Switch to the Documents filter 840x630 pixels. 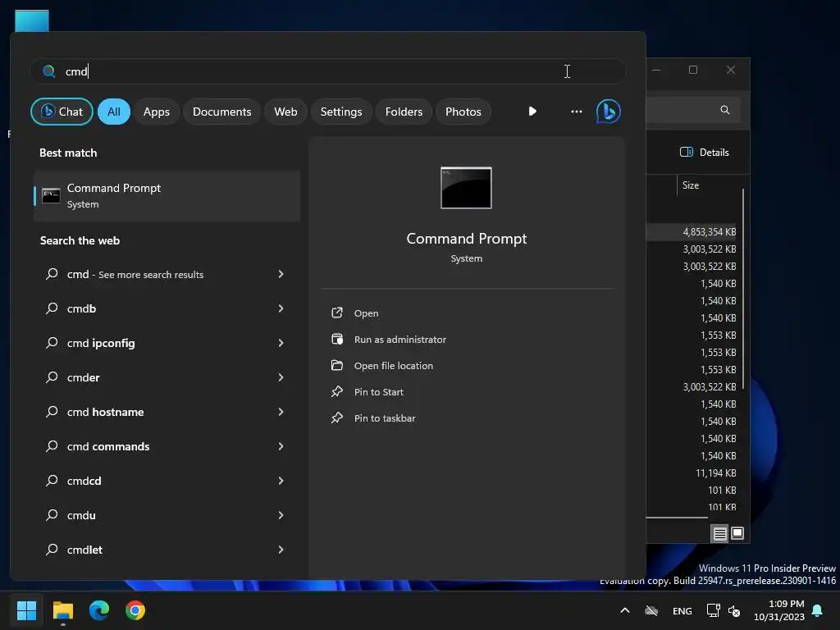click(x=221, y=112)
